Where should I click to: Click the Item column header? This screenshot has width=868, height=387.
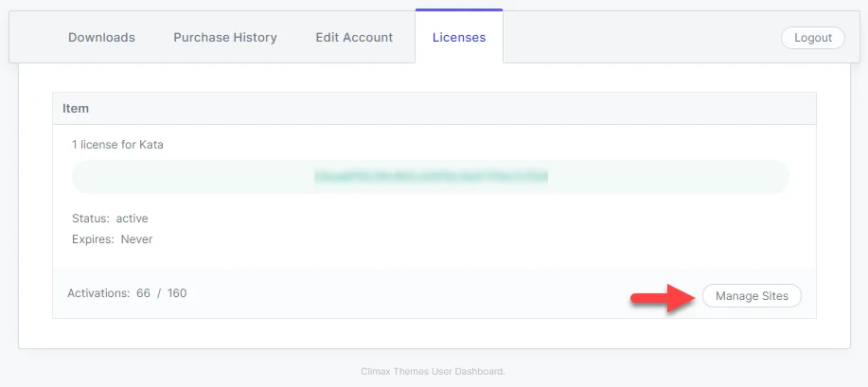click(76, 109)
